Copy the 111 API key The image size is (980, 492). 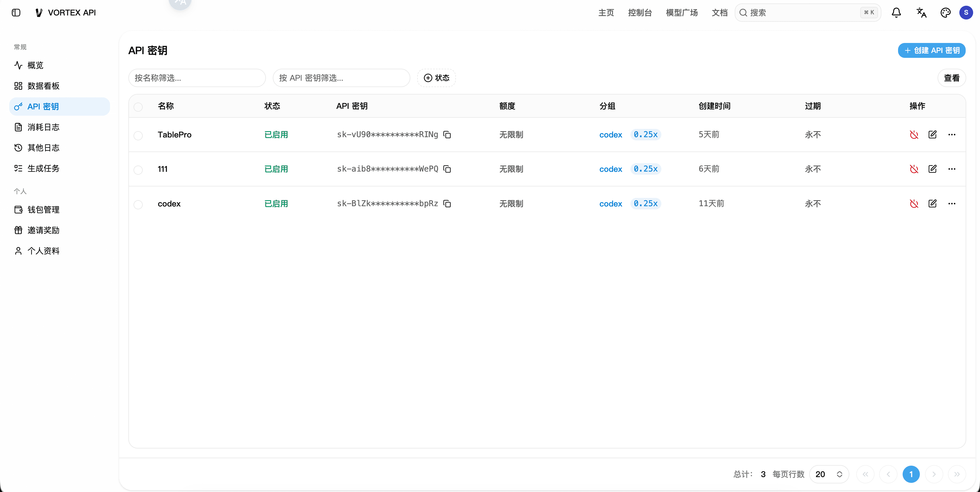[447, 169]
